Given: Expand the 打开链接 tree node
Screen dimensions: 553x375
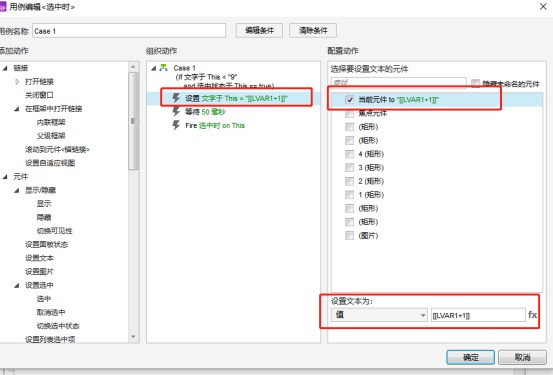Looking at the screenshot, I should point(17,81).
